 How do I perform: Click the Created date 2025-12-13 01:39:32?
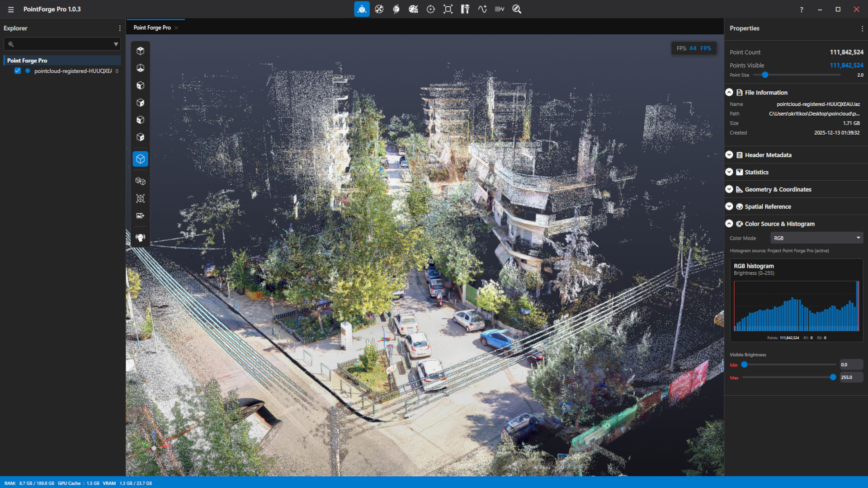point(837,133)
